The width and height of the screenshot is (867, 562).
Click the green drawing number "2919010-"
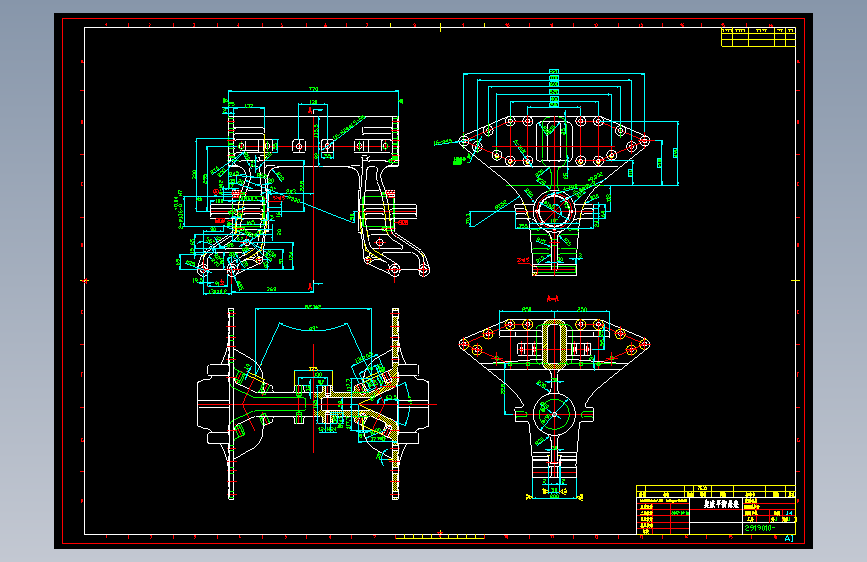(760, 528)
